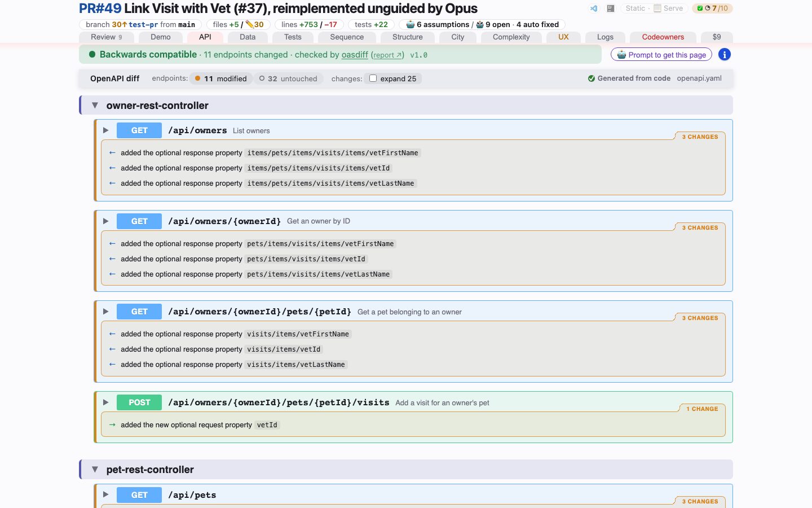Click the 1 CHANGE label on POST visits

[x=702, y=409]
